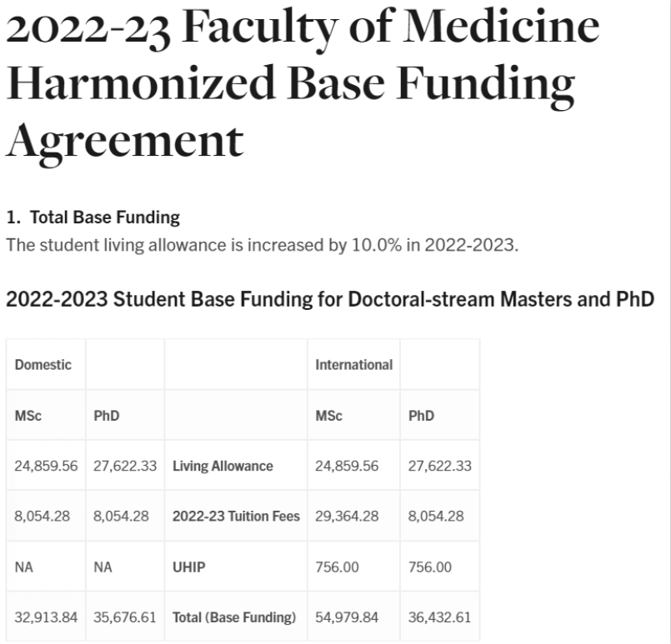Click the Domestic PhD living allowance 27,622.33

pyautogui.click(x=125, y=467)
